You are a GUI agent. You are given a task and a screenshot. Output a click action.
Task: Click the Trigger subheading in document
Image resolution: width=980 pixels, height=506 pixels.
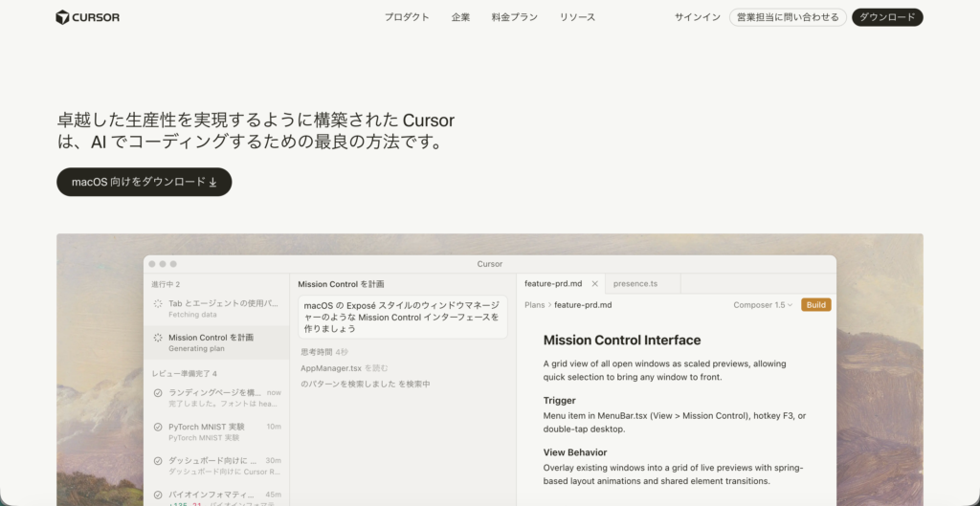[559, 401]
